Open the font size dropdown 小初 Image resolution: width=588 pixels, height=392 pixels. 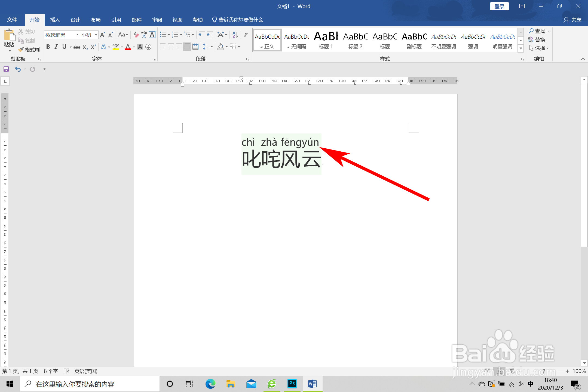coord(96,35)
